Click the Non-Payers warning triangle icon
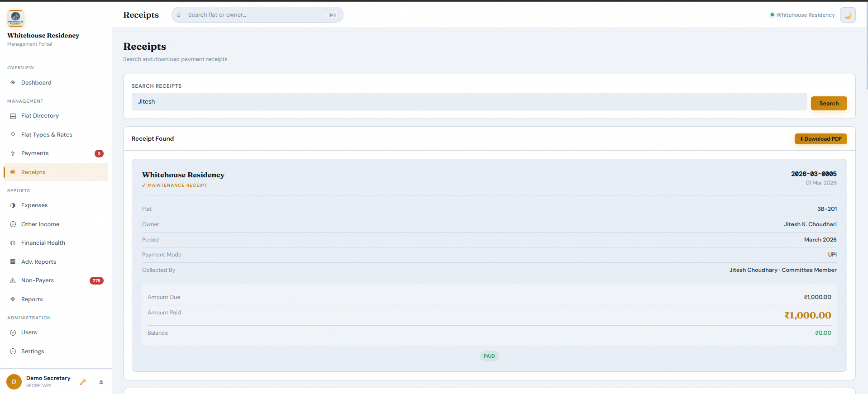Image resolution: width=868 pixels, height=394 pixels. (x=13, y=280)
